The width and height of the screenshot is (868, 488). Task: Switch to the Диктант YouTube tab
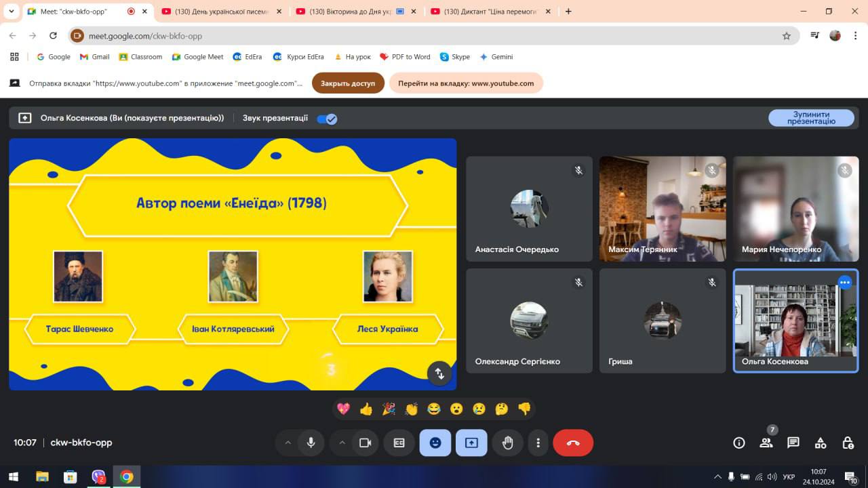[x=488, y=12]
